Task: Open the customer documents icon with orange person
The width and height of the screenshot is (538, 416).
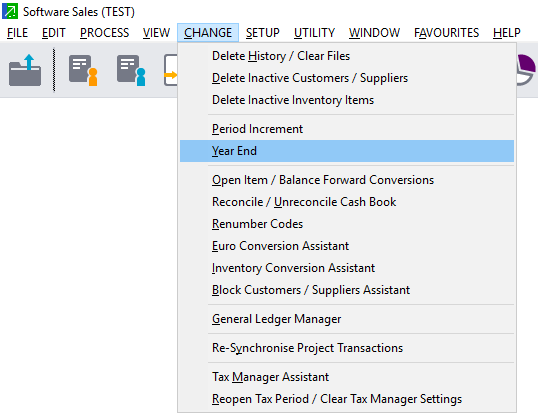Action: (83, 70)
